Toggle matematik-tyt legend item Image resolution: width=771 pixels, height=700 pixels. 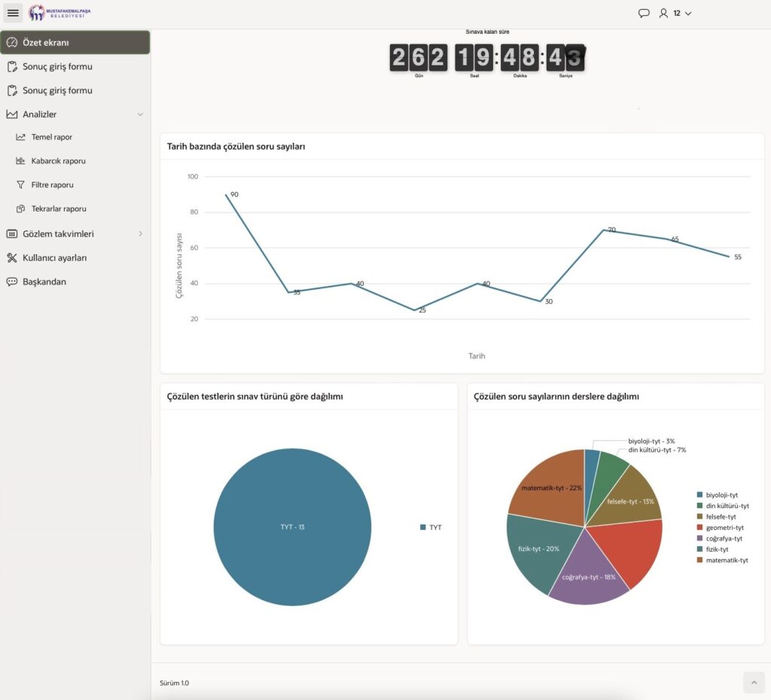click(727, 560)
